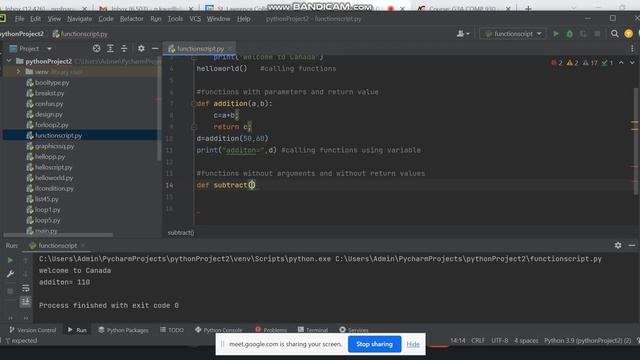Close the functionscript Run tab

tap(83, 245)
